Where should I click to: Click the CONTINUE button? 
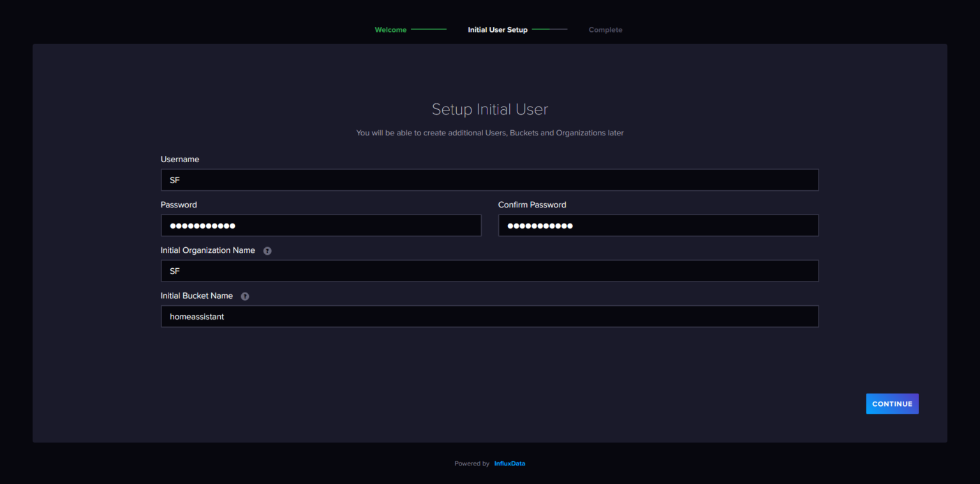(892, 404)
